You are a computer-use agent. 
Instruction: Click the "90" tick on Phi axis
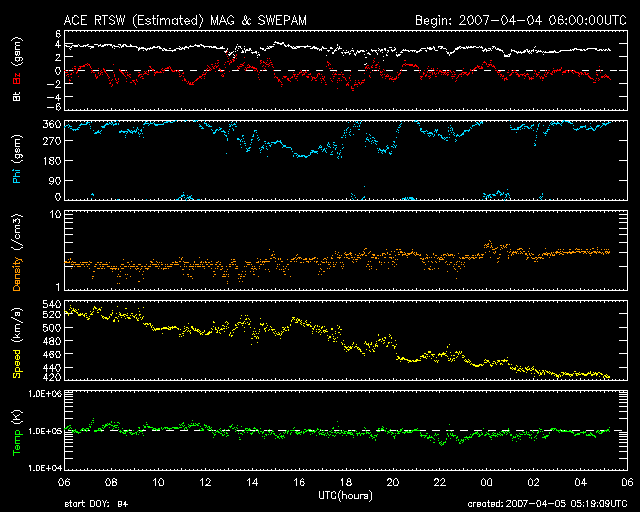click(55, 180)
